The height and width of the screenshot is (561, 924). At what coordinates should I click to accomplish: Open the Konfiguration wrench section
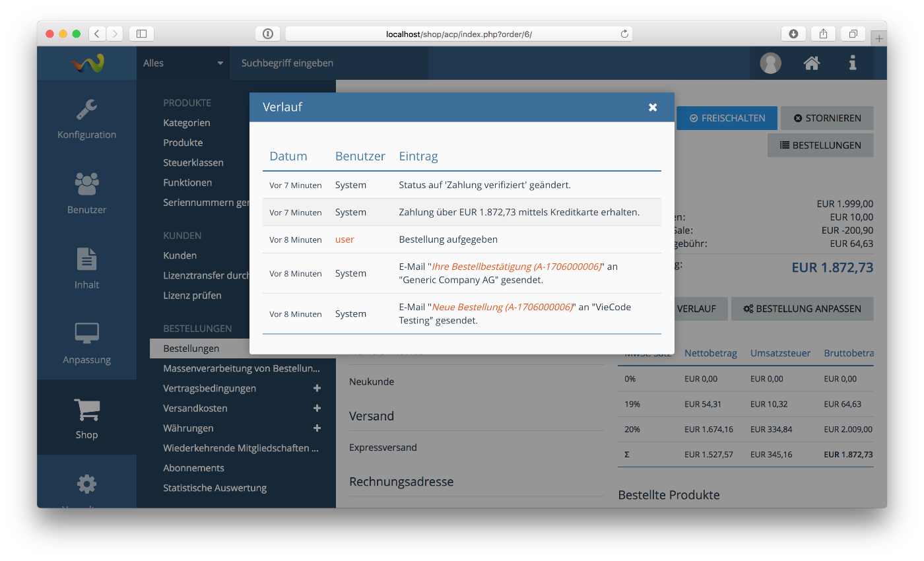[86, 119]
